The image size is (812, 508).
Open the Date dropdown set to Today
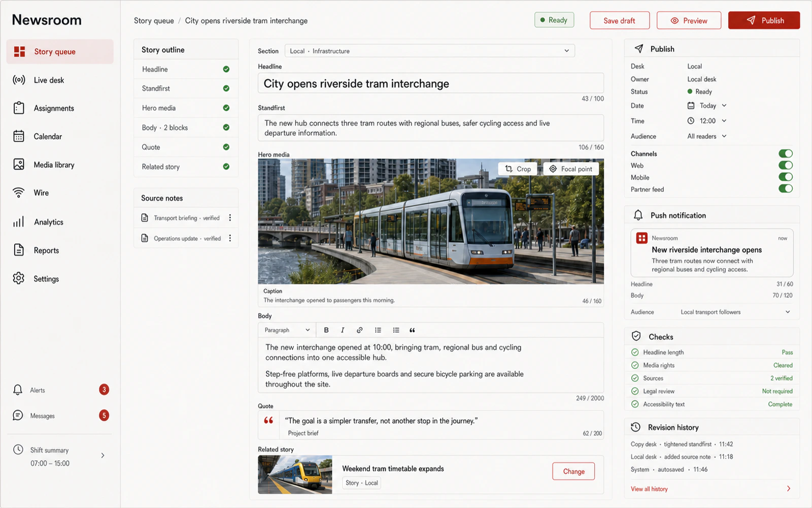tap(707, 106)
